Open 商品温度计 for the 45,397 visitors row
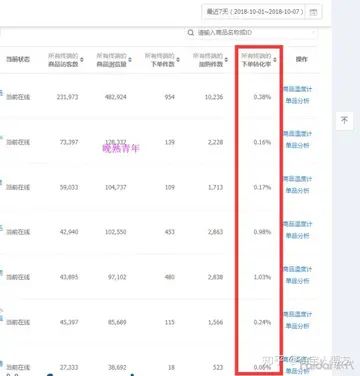The height and width of the screenshot is (376, 360). tap(297, 314)
